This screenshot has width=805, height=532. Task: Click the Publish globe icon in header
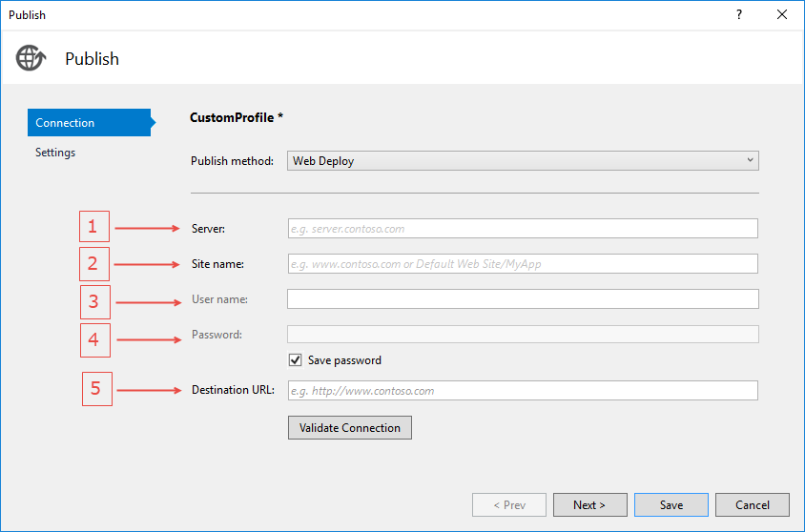click(x=31, y=58)
